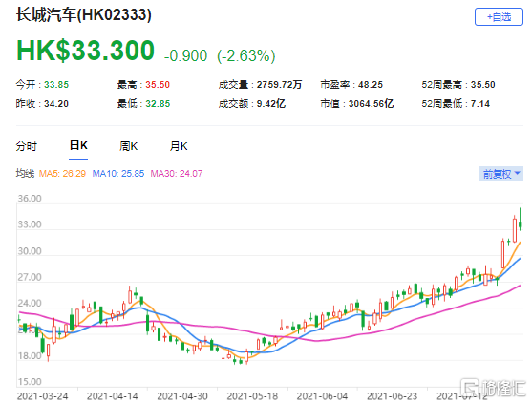The width and height of the screenshot is (532, 404).
Task: Click the 最低 value 32.85
Action: 158,103
